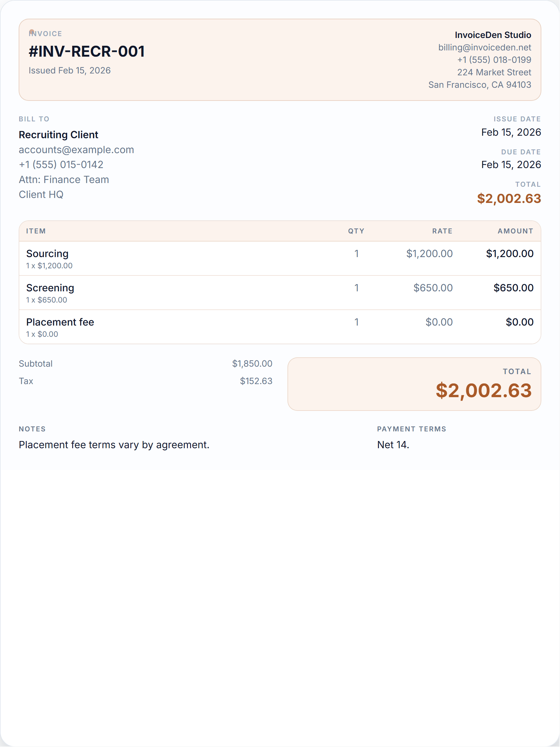Select the Sourcing line item row
560x747 pixels.
(x=280, y=258)
